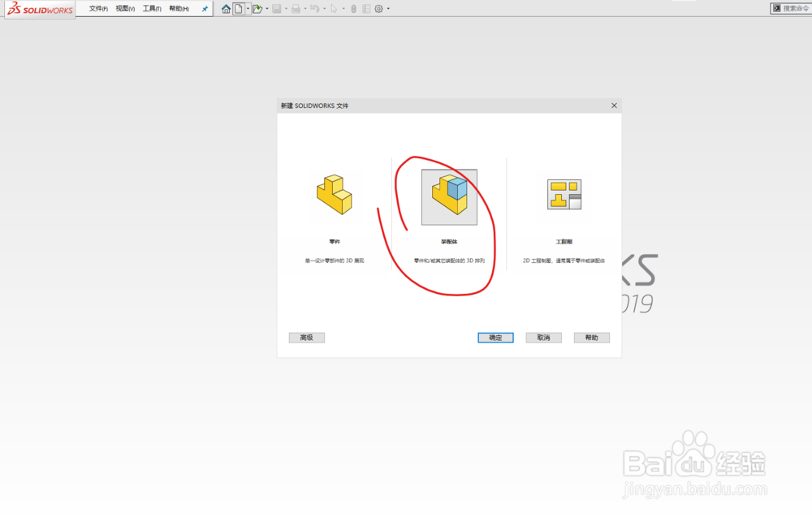
Task: Expand the Save dropdown arrow
Action: (x=287, y=9)
